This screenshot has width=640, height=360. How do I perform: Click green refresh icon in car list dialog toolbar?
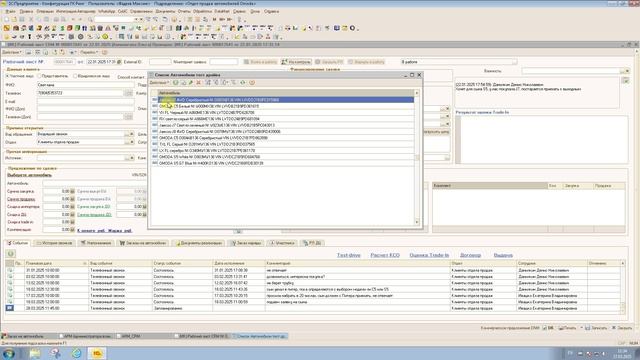pos(243,82)
